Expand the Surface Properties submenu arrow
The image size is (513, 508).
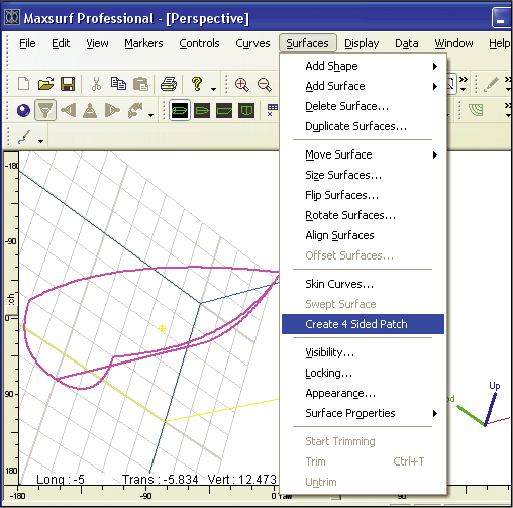[x=435, y=414]
